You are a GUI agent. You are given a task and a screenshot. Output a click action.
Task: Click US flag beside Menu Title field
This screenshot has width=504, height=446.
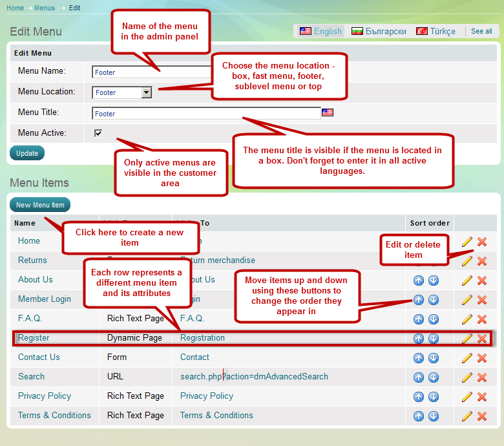[328, 113]
